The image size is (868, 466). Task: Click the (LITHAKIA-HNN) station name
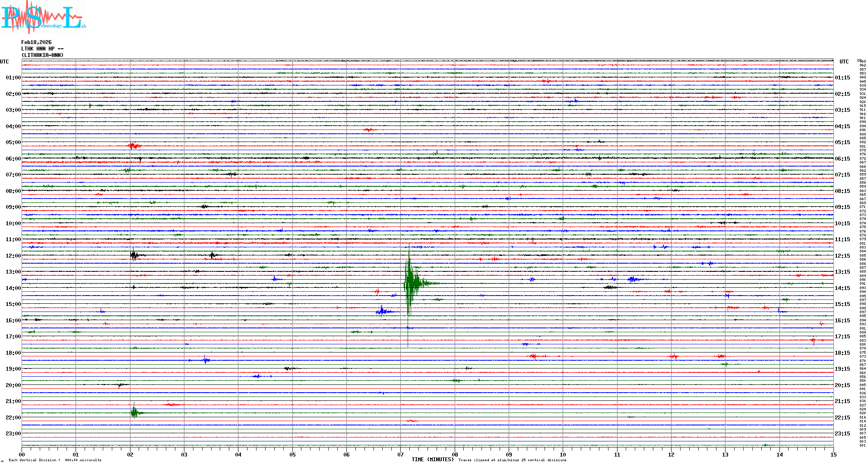tap(42, 55)
